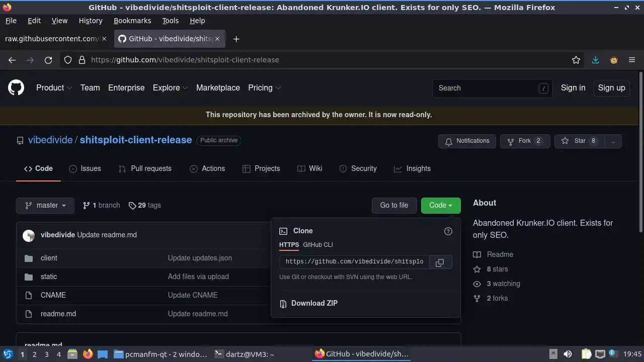Click the display tray icon
This screenshot has height=362, width=644.
coord(600,354)
